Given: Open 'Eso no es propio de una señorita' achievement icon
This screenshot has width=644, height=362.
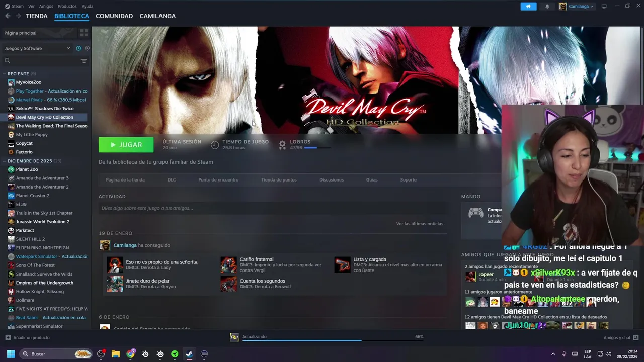Looking at the screenshot, I should [x=115, y=265].
